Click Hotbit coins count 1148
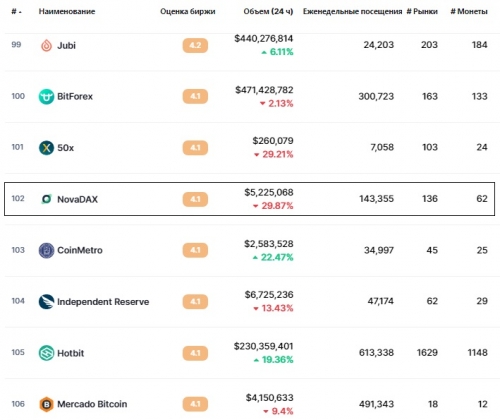The height and width of the screenshot is (420, 500). (478, 353)
